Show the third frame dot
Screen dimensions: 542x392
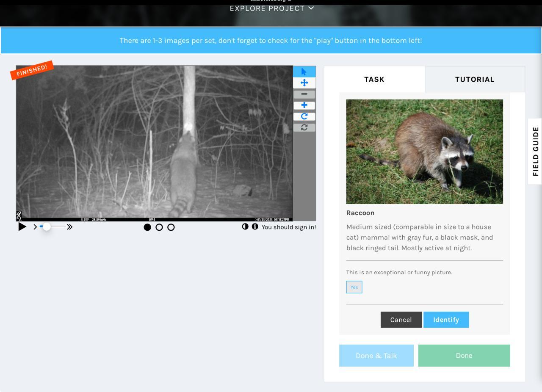(x=171, y=227)
